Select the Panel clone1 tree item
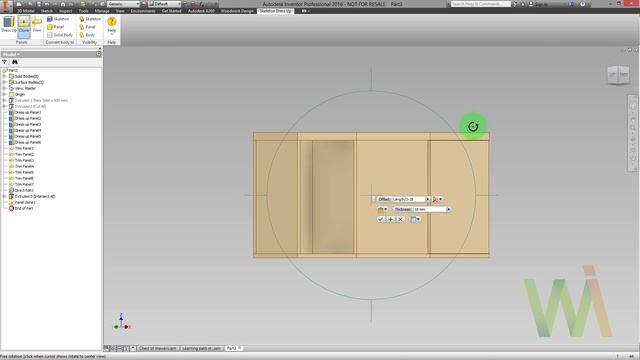 [22, 202]
